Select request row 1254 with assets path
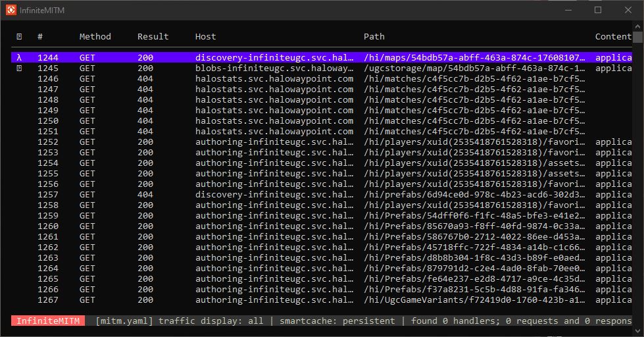 tap(322, 163)
